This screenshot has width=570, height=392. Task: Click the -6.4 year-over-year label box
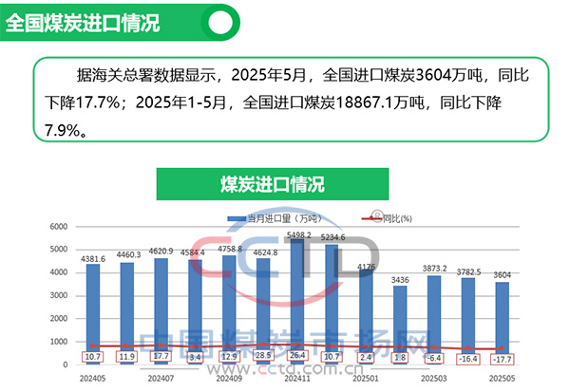pos(433,358)
